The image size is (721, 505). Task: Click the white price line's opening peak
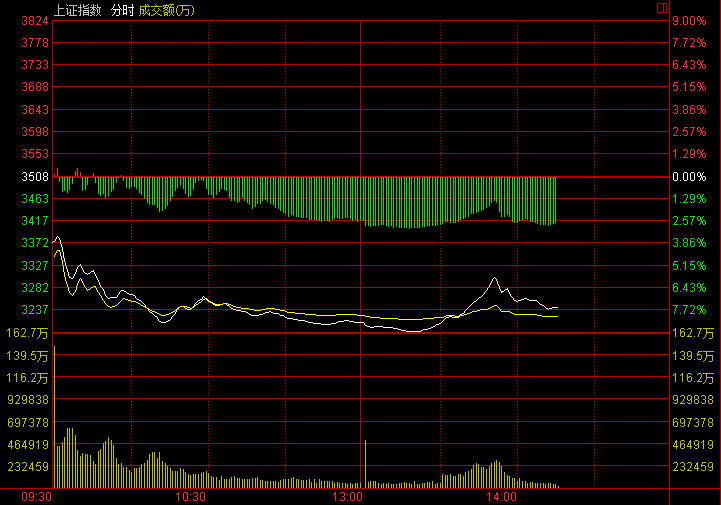click(58, 238)
